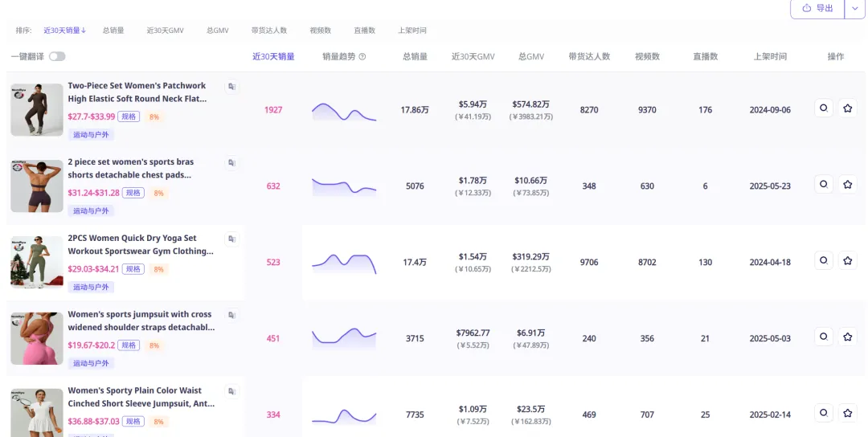
Task: Click the pink jumpsuit product thumbnail
Action: (37, 338)
